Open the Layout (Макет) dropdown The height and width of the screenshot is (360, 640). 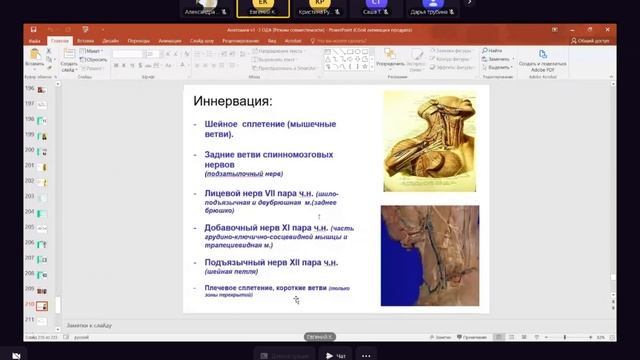coord(92,51)
